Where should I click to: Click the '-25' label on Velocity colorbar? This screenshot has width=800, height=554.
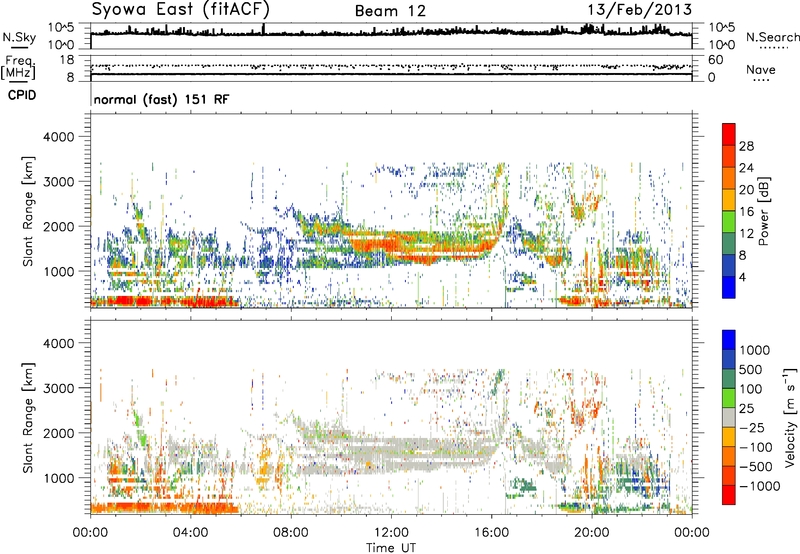click(x=751, y=428)
